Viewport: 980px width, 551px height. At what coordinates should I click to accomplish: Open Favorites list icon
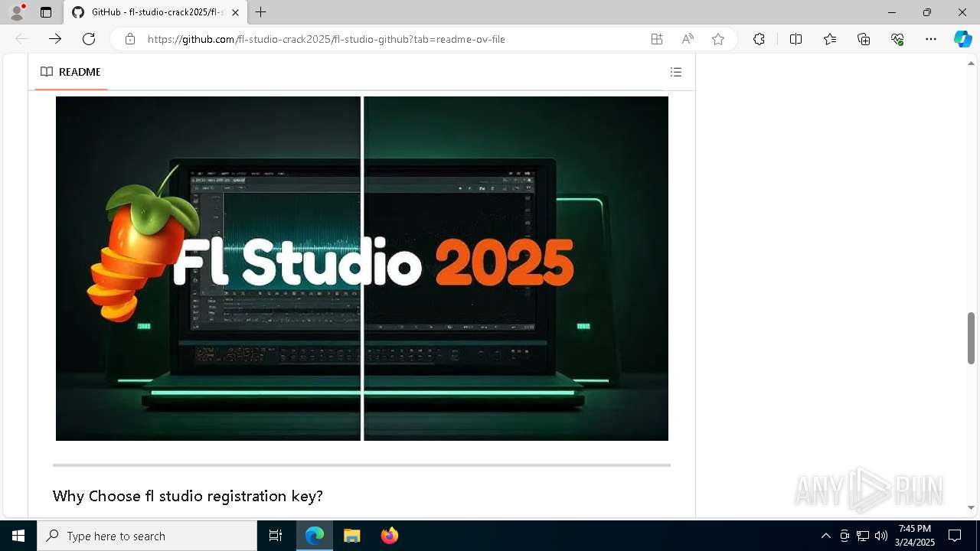[830, 39]
